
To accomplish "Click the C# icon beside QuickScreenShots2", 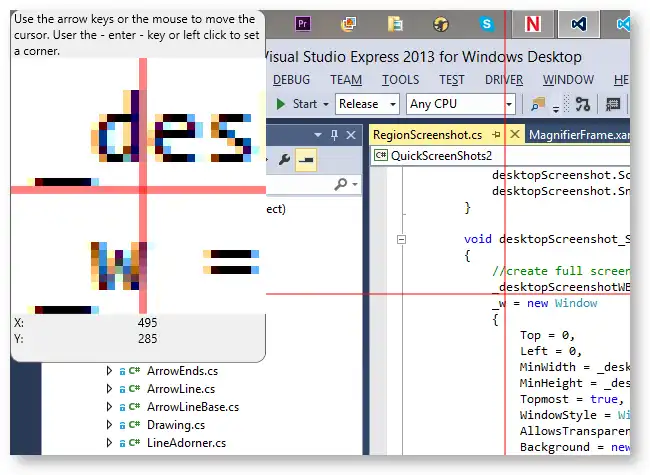I will click(380, 155).
